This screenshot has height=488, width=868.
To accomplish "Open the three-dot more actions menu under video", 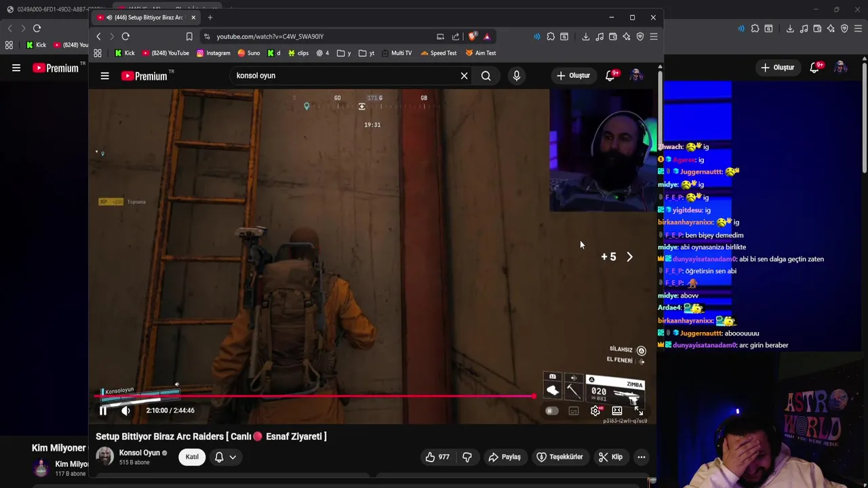I will pos(641,457).
